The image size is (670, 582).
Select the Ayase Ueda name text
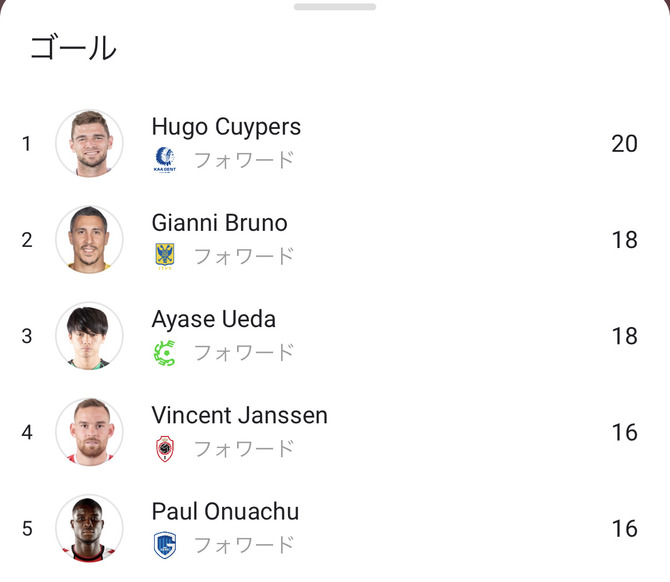(213, 319)
